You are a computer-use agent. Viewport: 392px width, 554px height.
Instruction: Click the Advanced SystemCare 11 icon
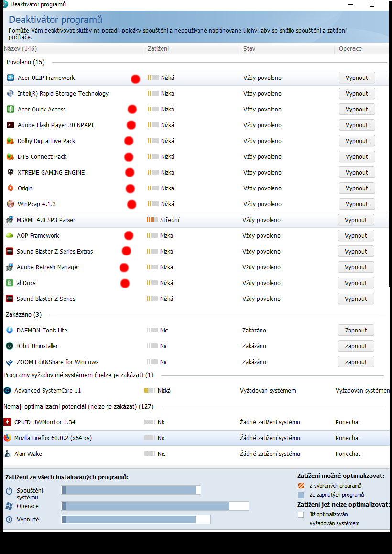coord(7,391)
